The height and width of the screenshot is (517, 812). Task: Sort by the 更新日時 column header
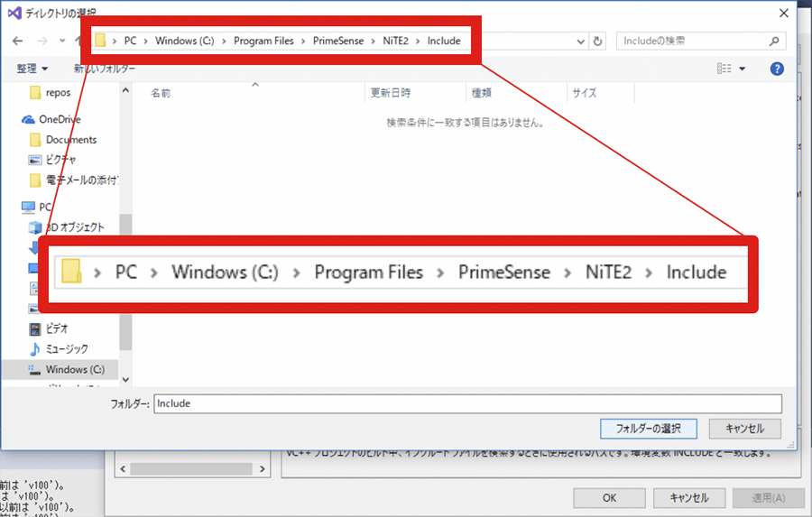tap(391, 93)
